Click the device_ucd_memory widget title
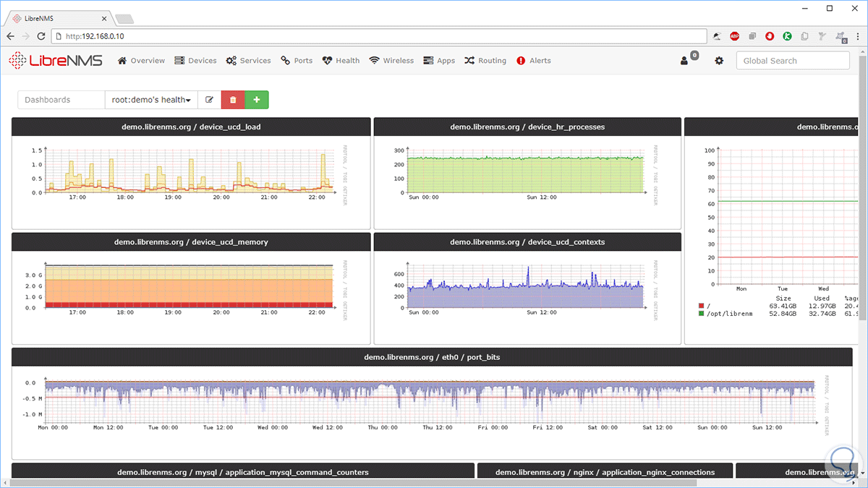Image resolution: width=868 pixels, height=488 pixels. coord(191,241)
